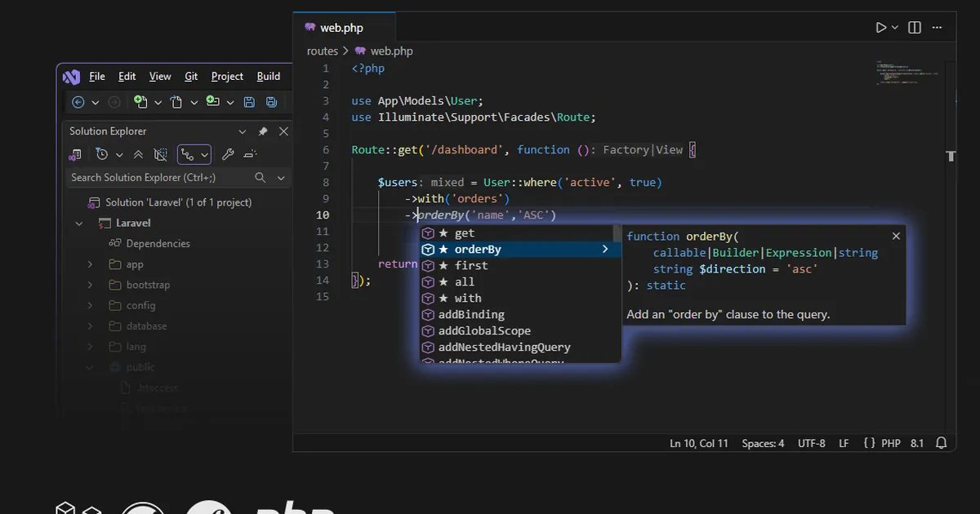Click the UTF-8 encoding status item
This screenshot has width=980, height=514.
click(812, 443)
